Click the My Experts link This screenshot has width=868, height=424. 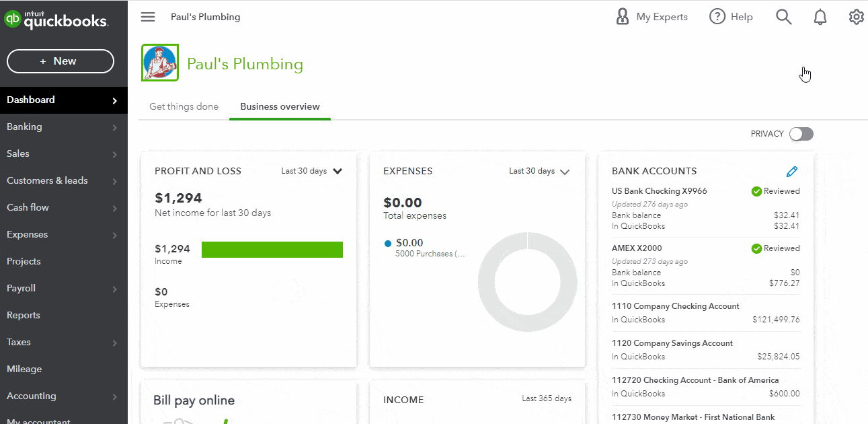pos(662,17)
